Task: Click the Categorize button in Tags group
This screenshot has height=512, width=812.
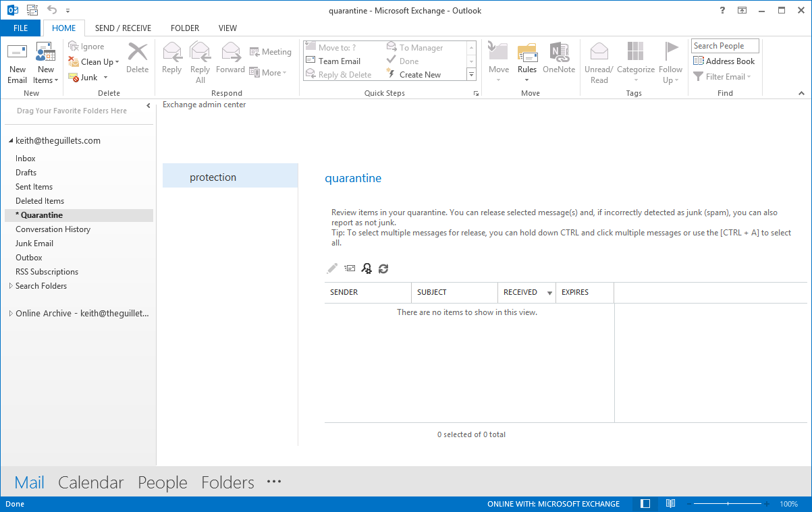Action: pyautogui.click(x=635, y=61)
